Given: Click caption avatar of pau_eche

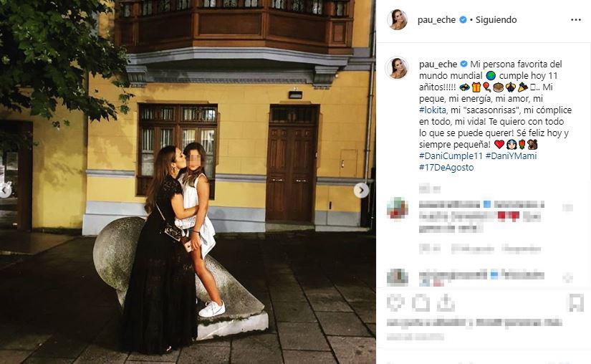Looking at the screenshot, I should (397, 68).
